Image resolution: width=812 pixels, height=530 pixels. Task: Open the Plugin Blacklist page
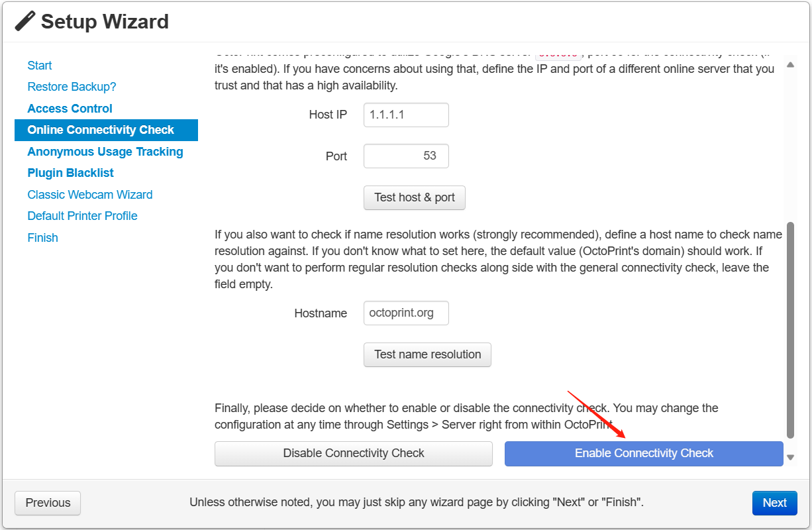(x=70, y=173)
